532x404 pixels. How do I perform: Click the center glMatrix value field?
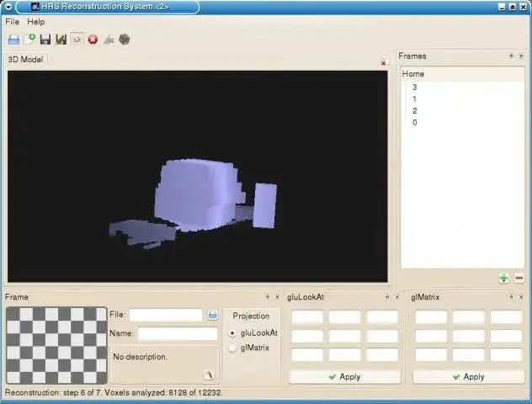[469, 336]
